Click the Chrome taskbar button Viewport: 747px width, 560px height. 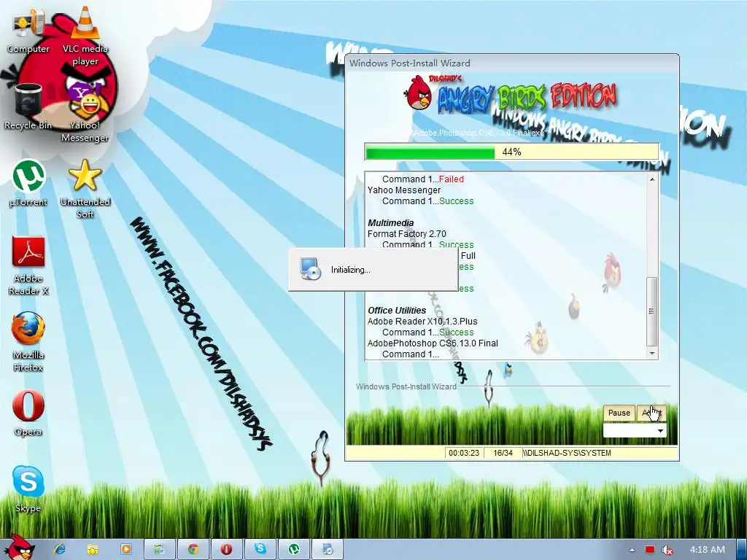(x=193, y=549)
